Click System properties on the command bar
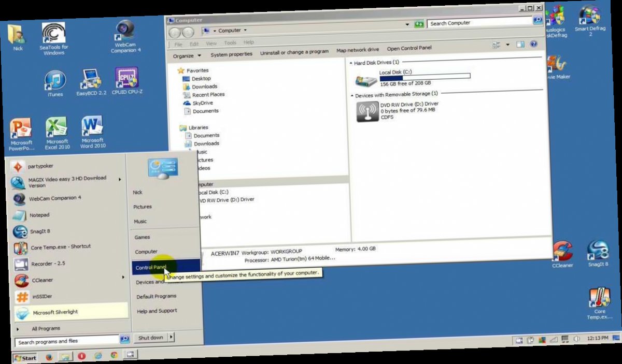This screenshot has height=364, width=622. 231,53
